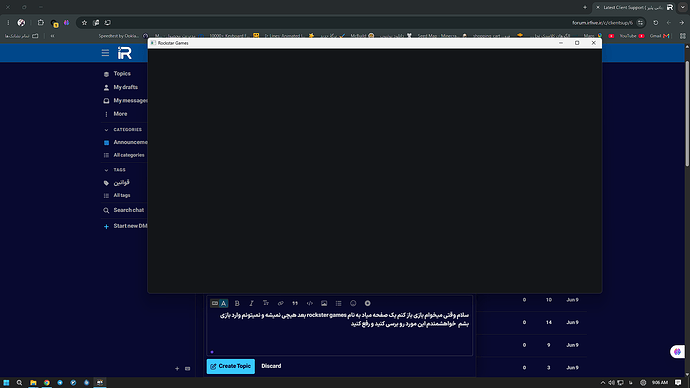Open All categories list
The image size is (690, 388).
point(128,155)
